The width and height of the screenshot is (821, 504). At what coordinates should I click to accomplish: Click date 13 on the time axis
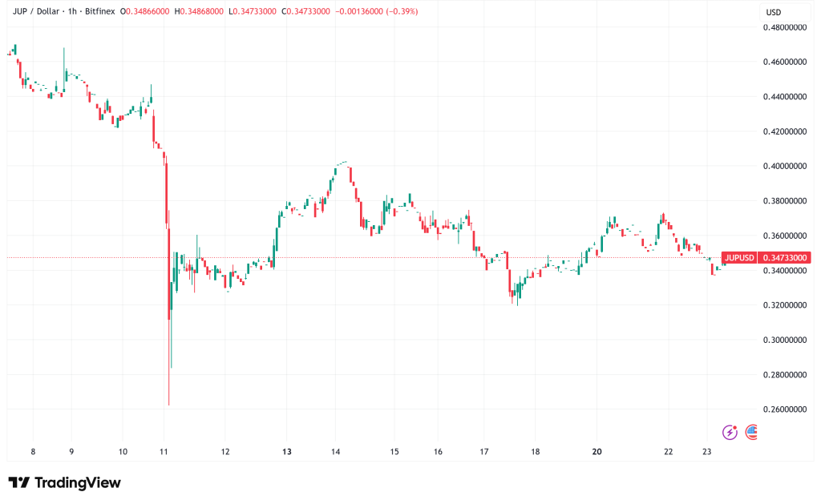click(286, 452)
